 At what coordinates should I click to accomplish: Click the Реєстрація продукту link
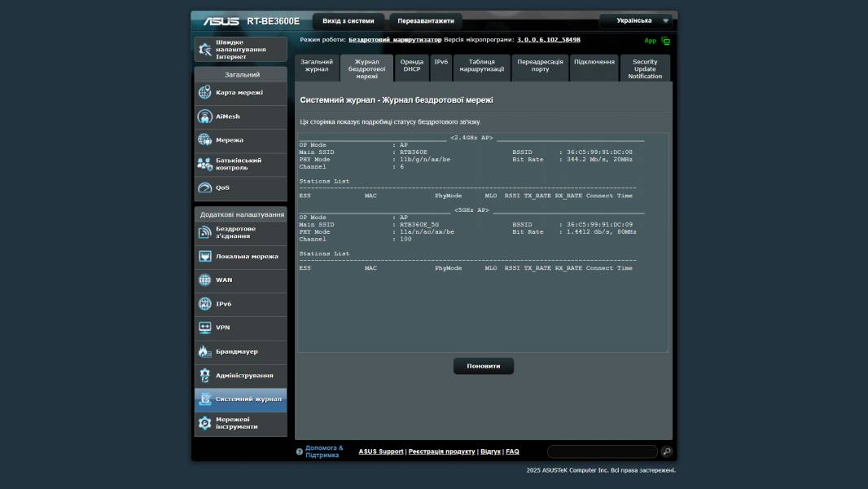pos(442,452)
